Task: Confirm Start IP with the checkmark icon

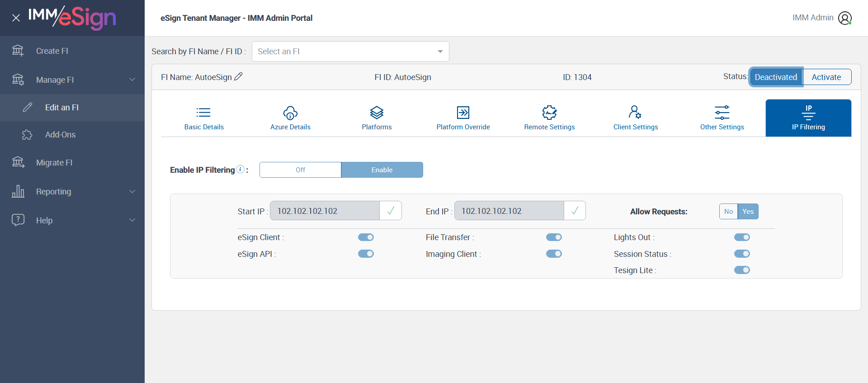Action: click(x=391, y=211)
